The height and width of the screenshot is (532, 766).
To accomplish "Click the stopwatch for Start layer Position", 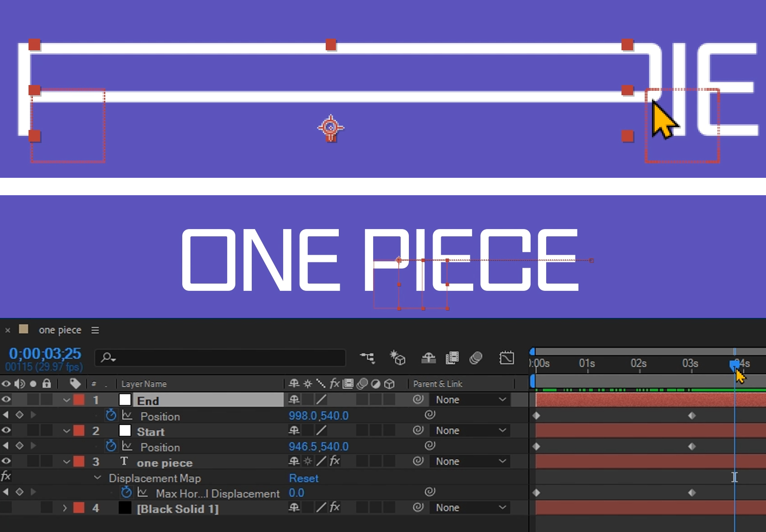I will pyautogui.click(x=111, y=446).
